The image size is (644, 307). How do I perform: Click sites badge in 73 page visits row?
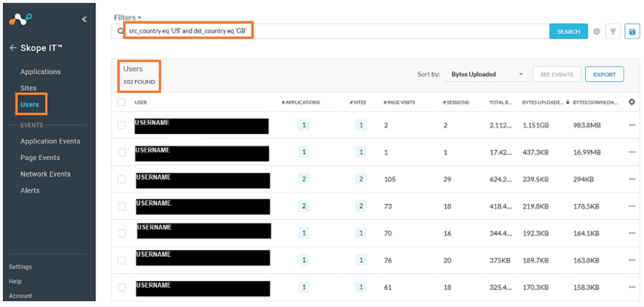point(361,206)
